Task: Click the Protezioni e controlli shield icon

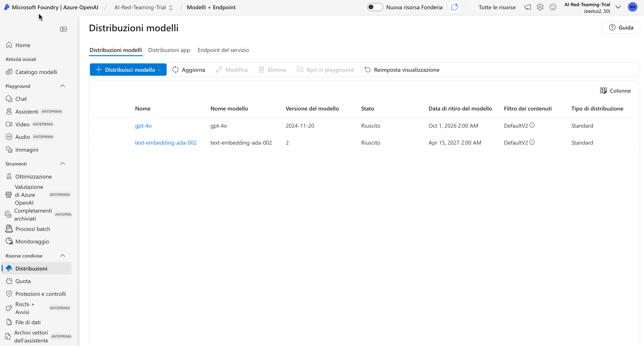Action: coord(9,294)
